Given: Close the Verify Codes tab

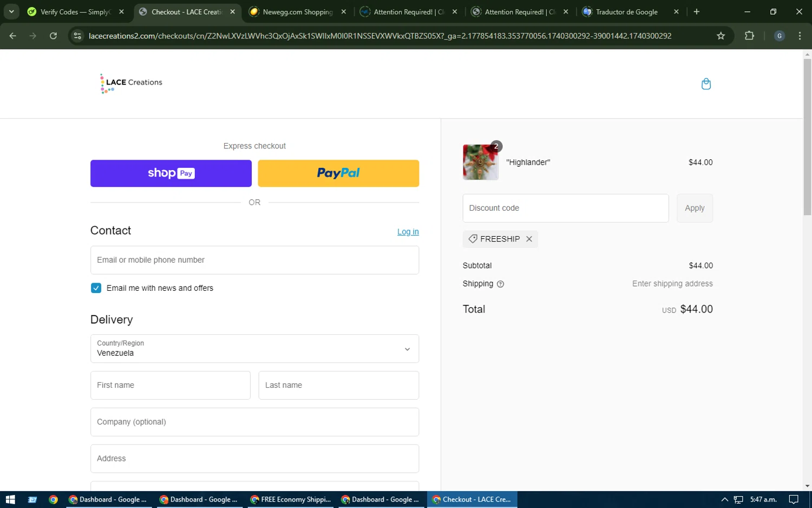Looking at the screenshot, I should coord(121,11).
